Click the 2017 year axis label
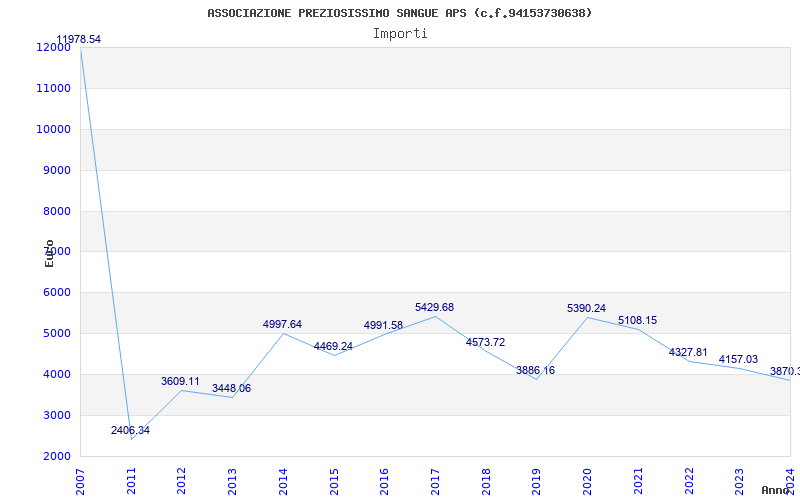800x500 pixels. pos(435,482)
